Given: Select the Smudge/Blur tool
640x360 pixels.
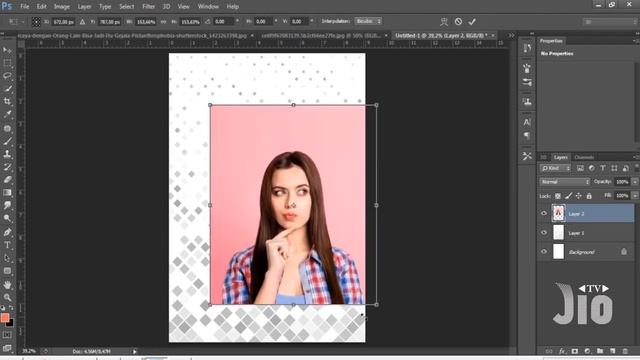Looking at the screenshot, I should [7, 205].
